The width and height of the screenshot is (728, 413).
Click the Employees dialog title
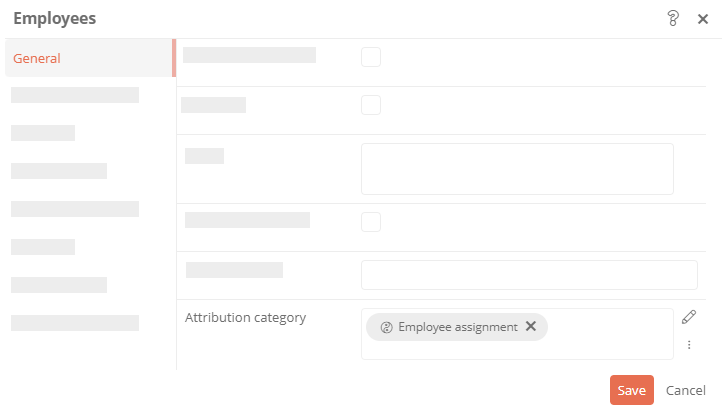pos(54,19)
